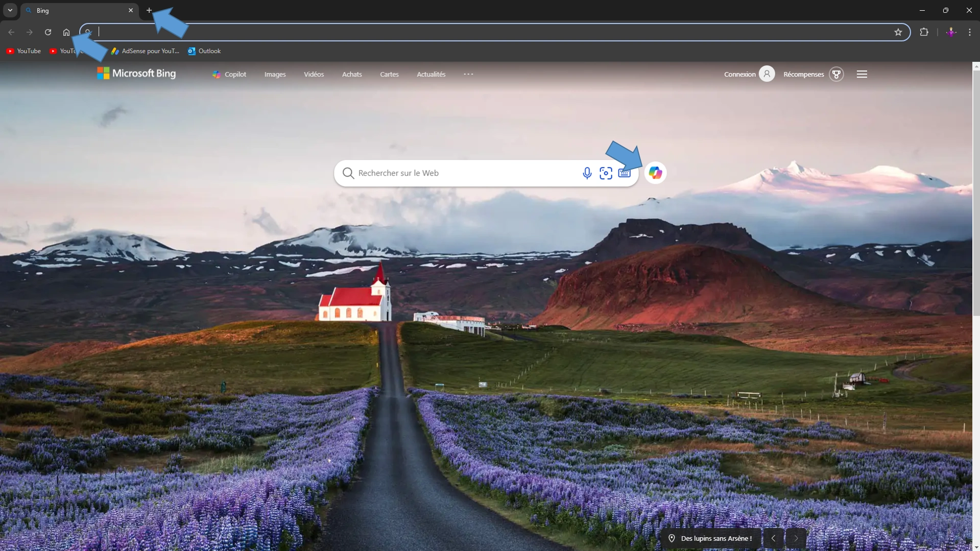This screenshot has width=980, height=551.
Task: Go to the Images tab
Action: coord(275,75)
